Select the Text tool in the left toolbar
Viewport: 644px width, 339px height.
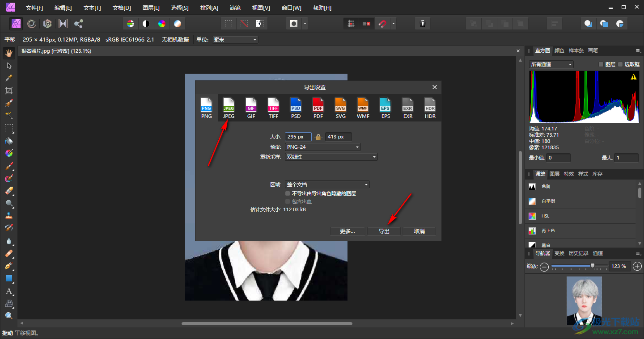8,291
